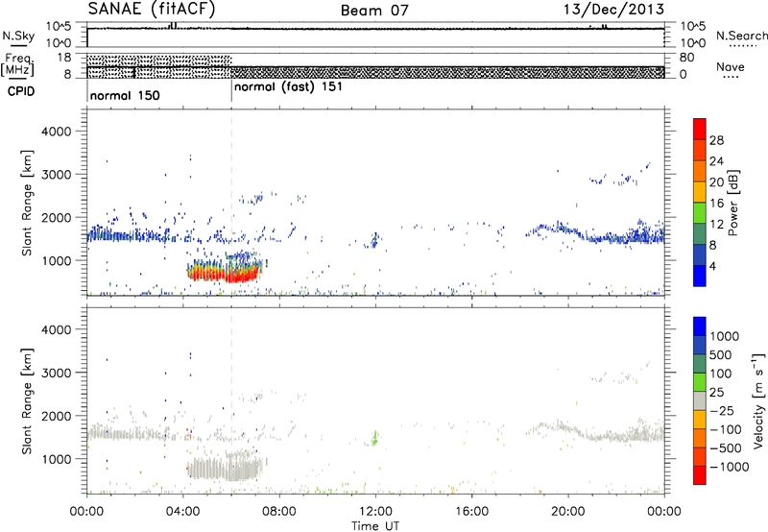Click the 1000 tick in power panel

pos(56,260)
